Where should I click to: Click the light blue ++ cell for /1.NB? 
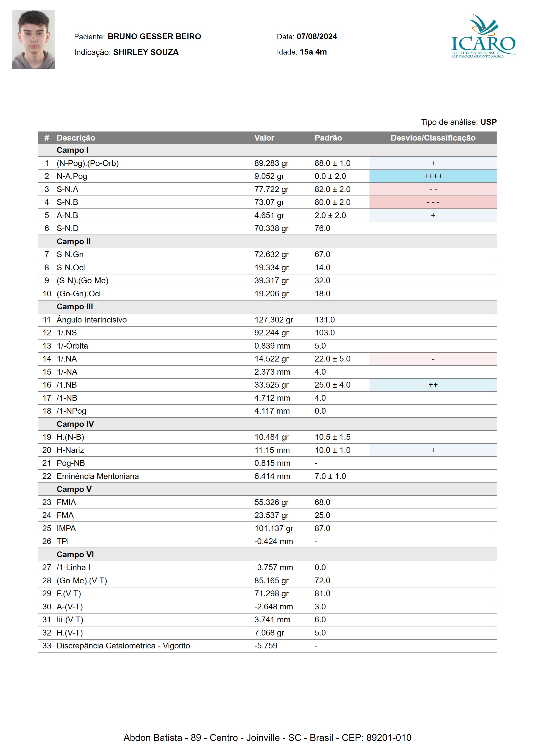433,385
